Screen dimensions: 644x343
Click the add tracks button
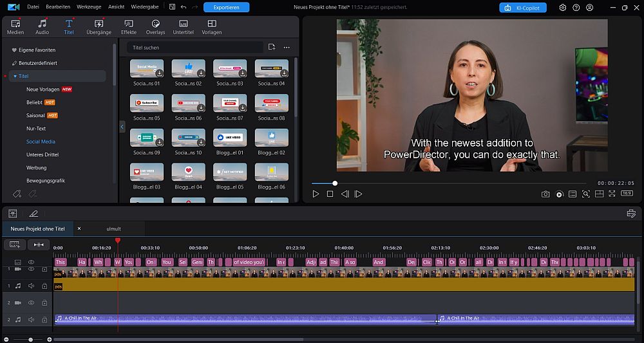[15, 245]
